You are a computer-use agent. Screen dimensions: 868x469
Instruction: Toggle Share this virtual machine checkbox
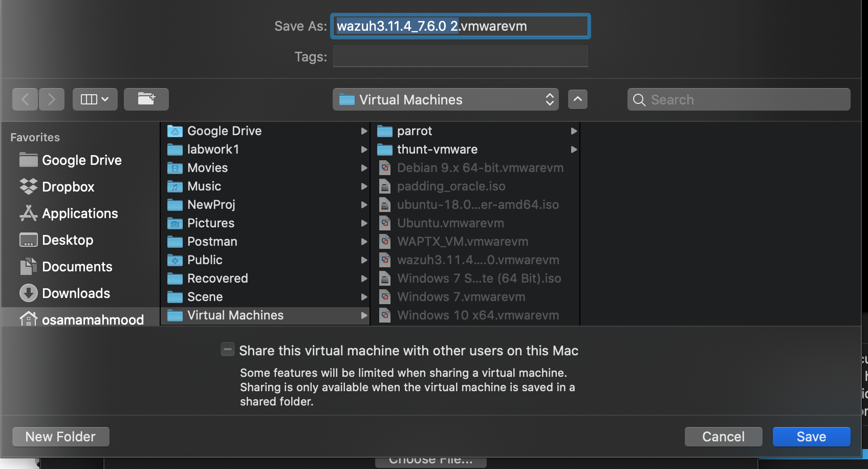228,350
